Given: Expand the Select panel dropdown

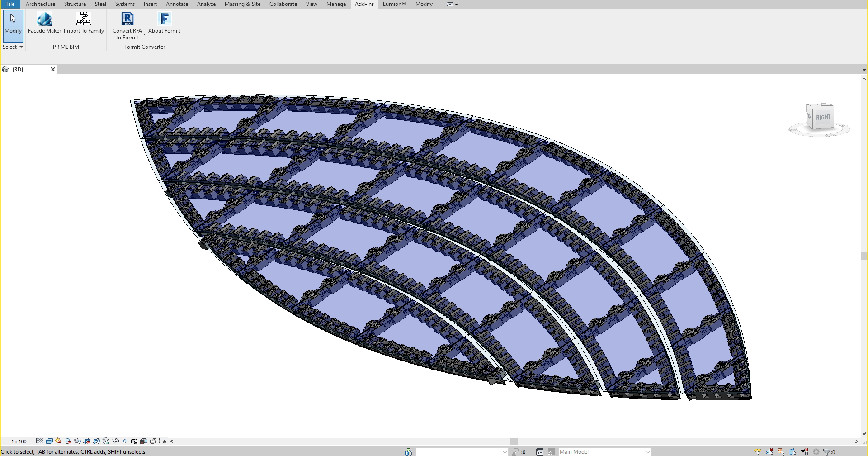Looking at the screenshot, I should (13, 47).
